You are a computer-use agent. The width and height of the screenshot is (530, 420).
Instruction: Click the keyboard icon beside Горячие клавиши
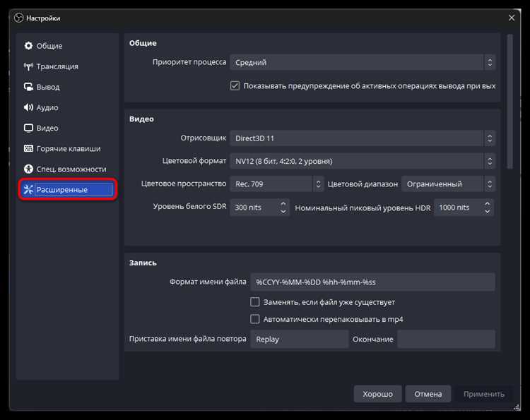coord(28,148)
